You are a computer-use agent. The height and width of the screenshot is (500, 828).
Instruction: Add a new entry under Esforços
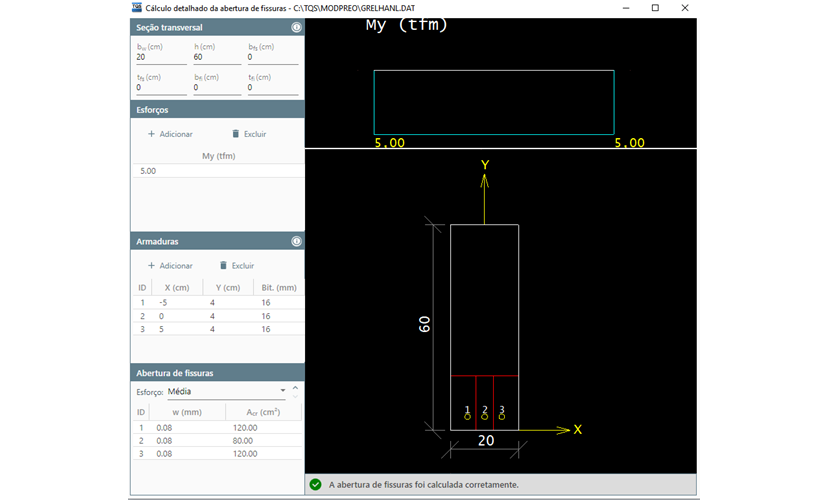170,133
